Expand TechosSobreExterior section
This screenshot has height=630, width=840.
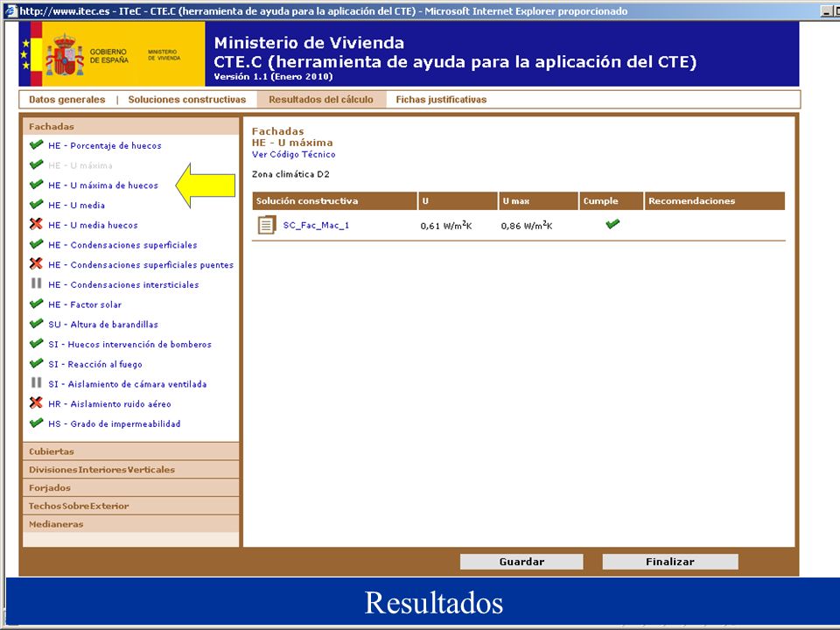click(x=130, y=507)
